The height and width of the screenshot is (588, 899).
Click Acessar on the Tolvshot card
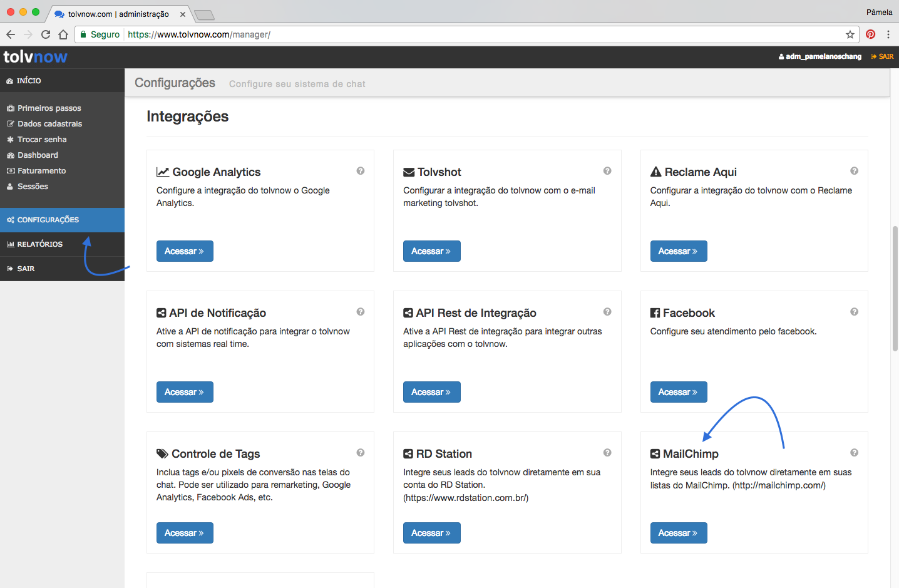(x=431, y=251)
